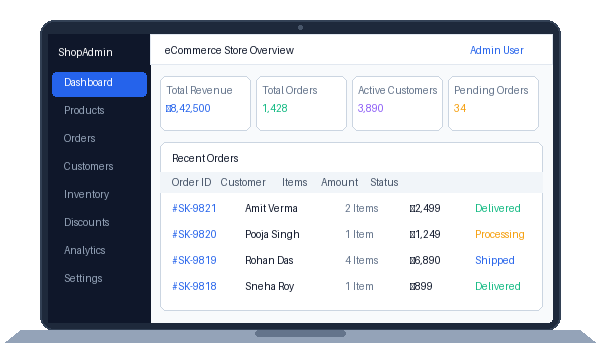Select customer name Pooja Singh
Viewport: 600px width, 360px height.
click(x=272, y=234)
